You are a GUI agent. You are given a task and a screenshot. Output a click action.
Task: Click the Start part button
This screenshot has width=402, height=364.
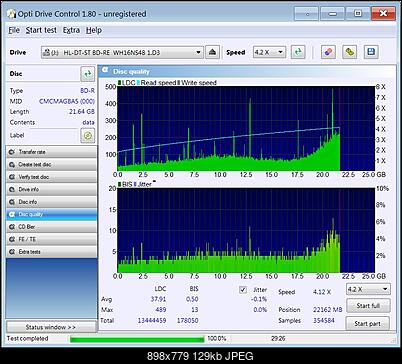368,323
